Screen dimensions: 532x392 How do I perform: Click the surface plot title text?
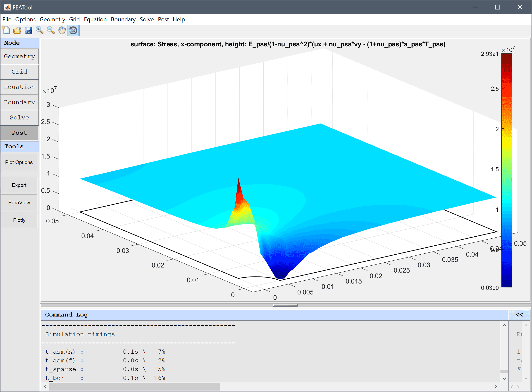click(x=288, y=44)
